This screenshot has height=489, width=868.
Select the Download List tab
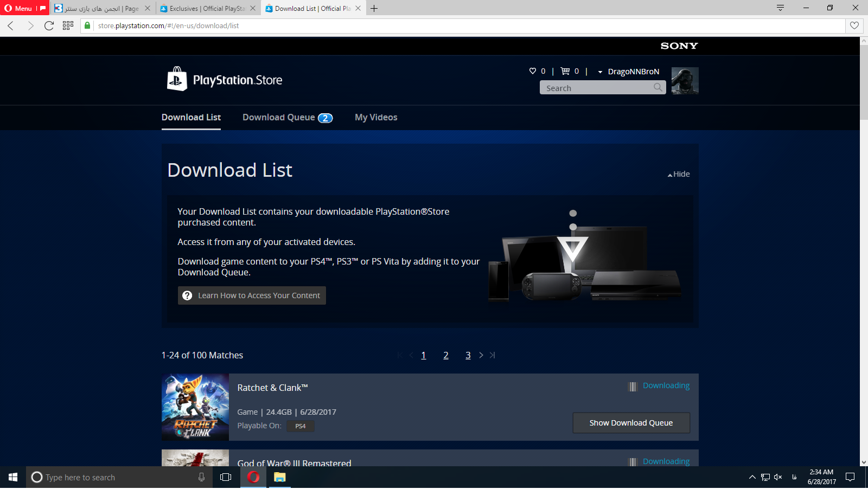click(191, 118)
